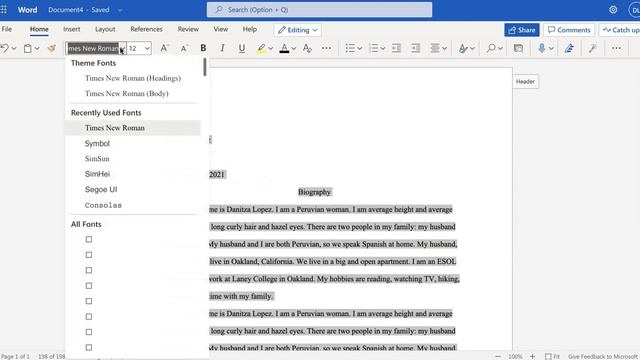640x360 pixels.
Task: Toggle Underline formatting
Action: (x=242, y=48)
